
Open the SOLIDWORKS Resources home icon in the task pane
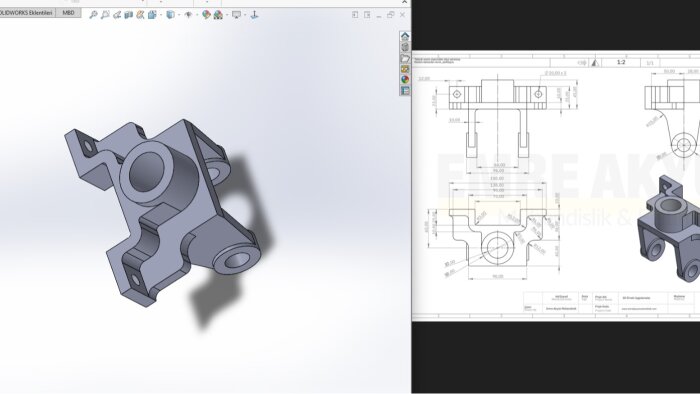coord(405,36)
